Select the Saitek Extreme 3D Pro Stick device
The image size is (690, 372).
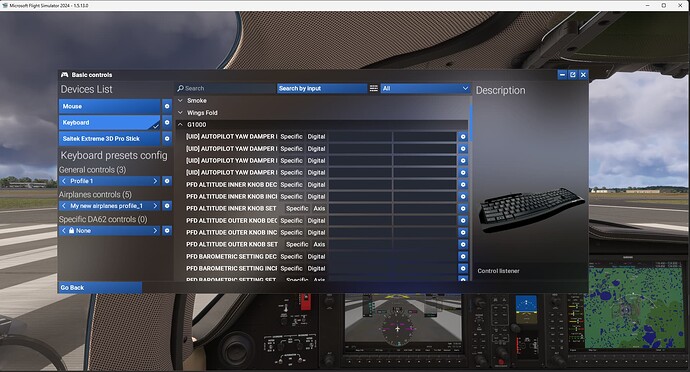pyautogui.click(x=110, y=138)
